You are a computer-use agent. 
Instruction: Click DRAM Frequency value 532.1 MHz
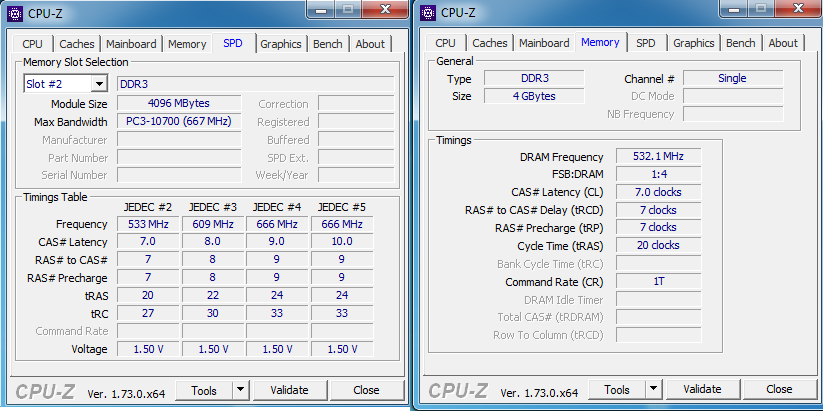[658, 156]
